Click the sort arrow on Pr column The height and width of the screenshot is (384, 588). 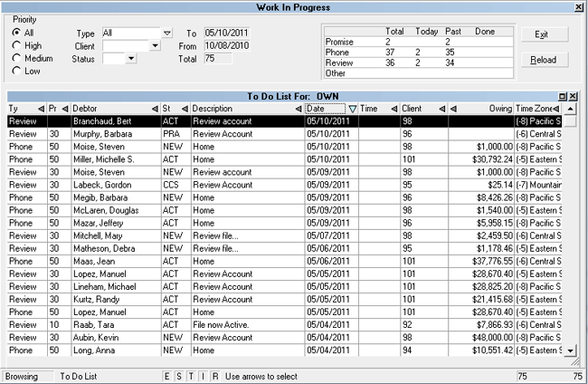65,109
